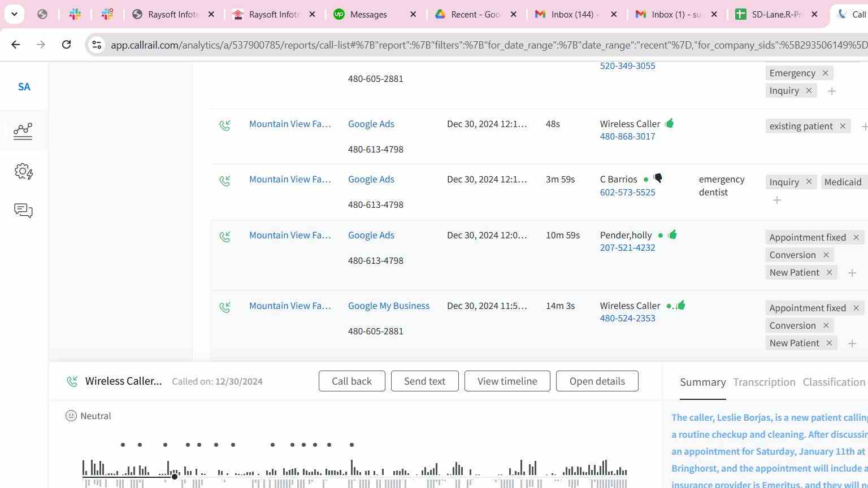Remove the existing patient tag
The width and height of the screenshot is (868, 488).
point(843,126)
